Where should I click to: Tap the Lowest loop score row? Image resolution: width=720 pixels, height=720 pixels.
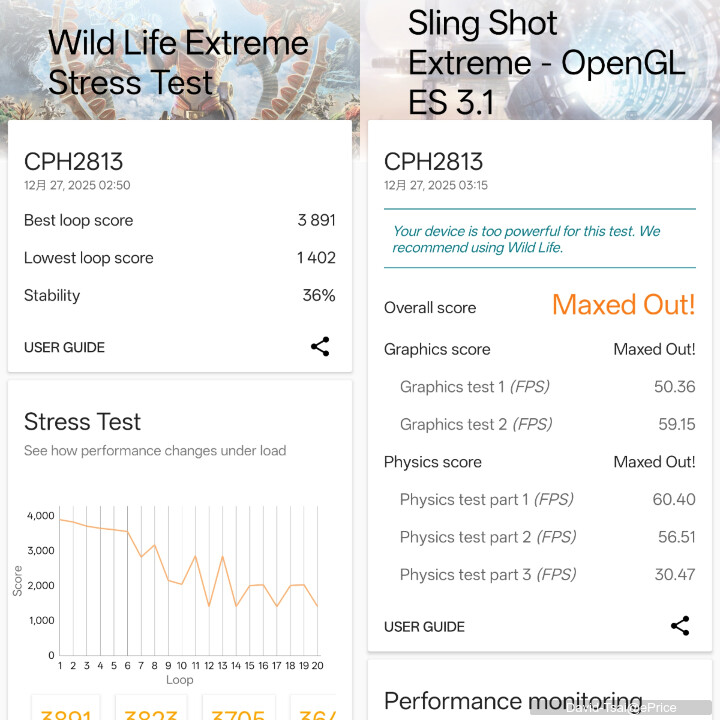(180, 258)
